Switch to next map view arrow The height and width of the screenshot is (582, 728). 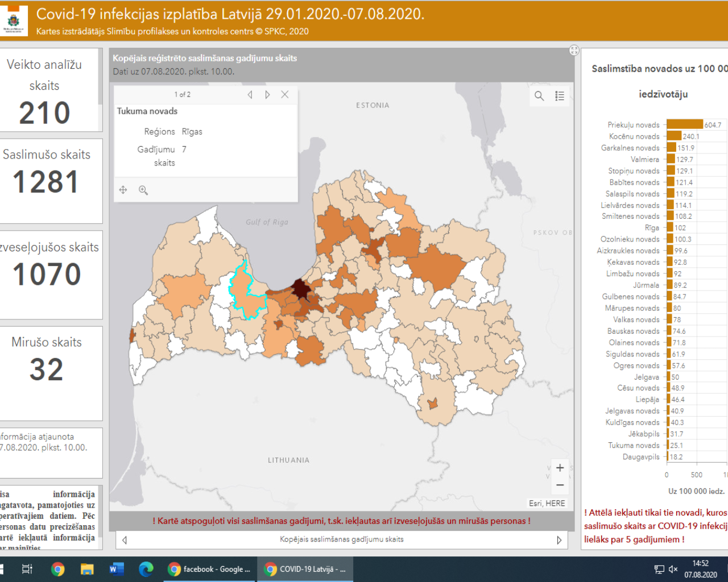(x=559, y=540)
